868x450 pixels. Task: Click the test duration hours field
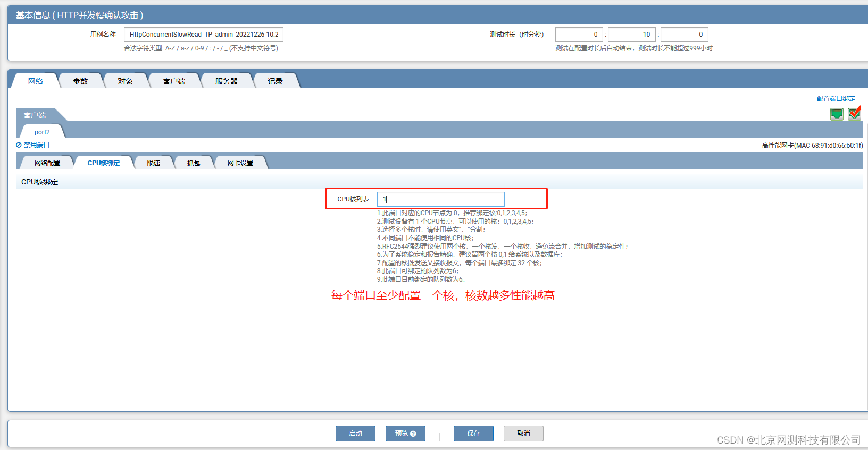(x=579, y=35)
